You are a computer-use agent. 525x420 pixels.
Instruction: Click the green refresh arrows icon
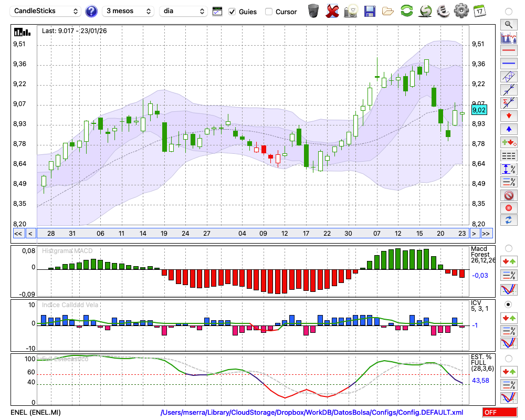coord(406,11)
